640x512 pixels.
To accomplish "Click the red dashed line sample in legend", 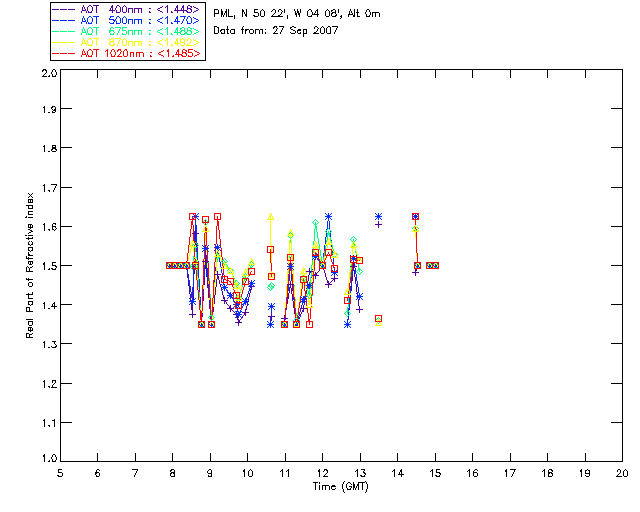I will pyautogui.click(x=64, y=53).
